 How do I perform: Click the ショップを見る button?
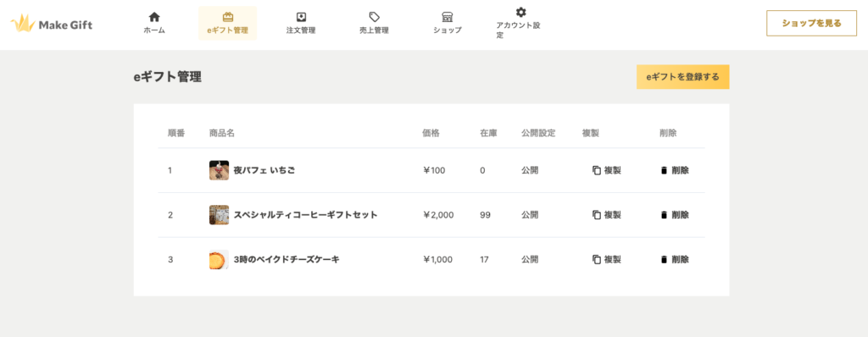point(811,23)
